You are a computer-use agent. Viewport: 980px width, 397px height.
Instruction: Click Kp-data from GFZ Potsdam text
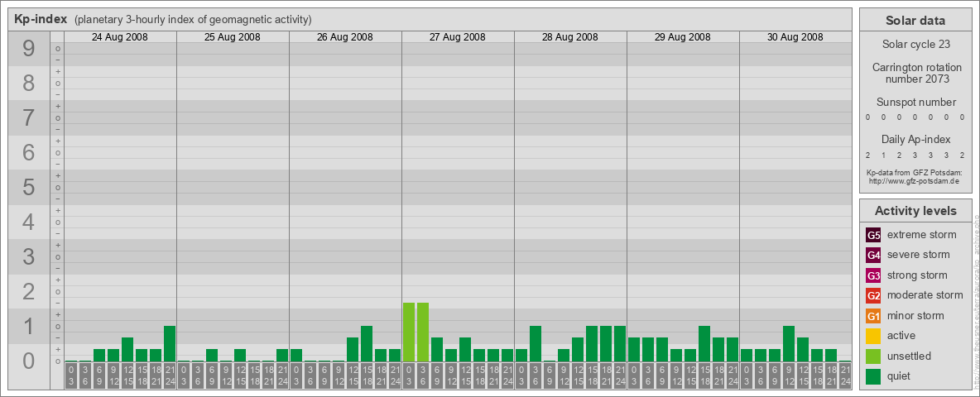(x=916, y=173)
